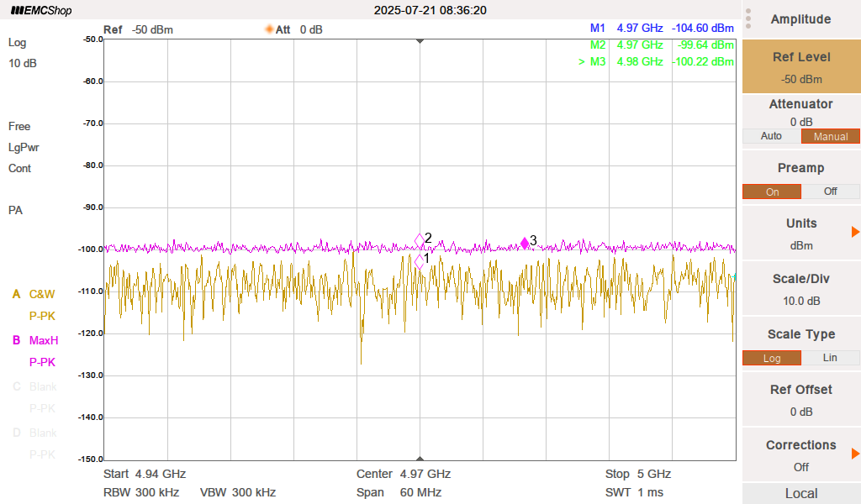The width and height of the screenshot is (861, 504).
Task: Click the orange attenuator indicator icon
Action: [x=270, y=29]
